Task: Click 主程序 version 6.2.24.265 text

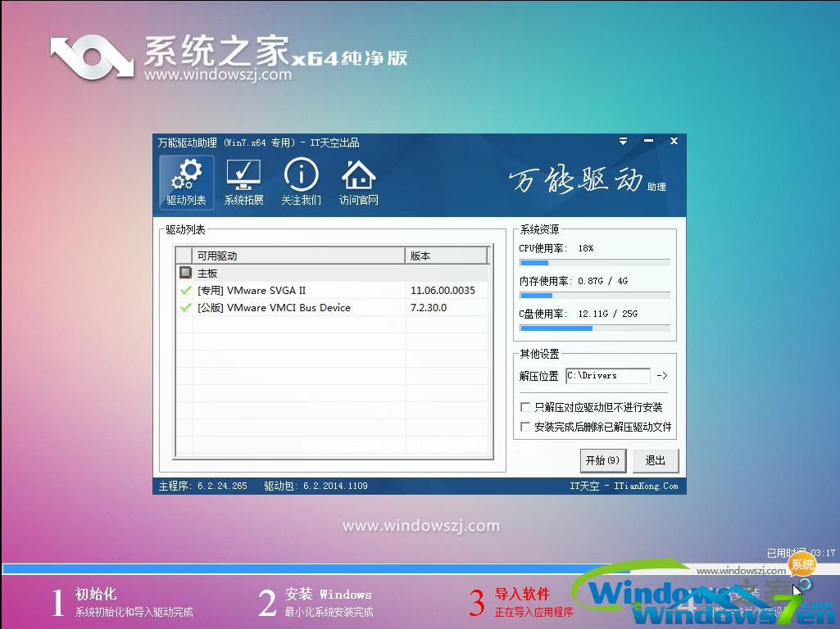Action: (x=203, y=486)
